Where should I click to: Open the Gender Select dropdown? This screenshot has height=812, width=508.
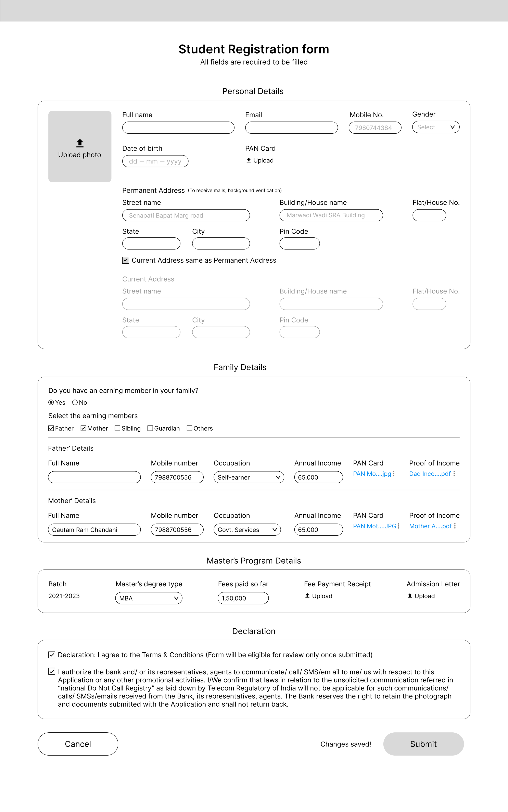pyautogui.click(x=435, y=127)
